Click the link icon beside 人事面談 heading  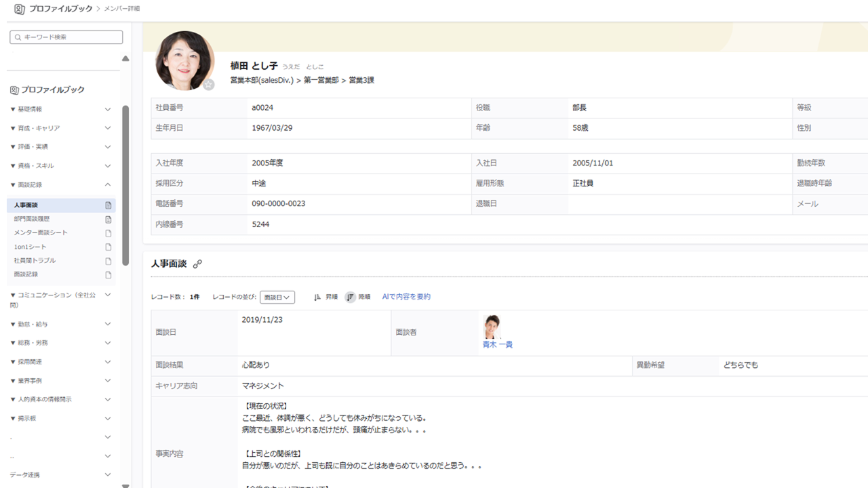(197, 264)
